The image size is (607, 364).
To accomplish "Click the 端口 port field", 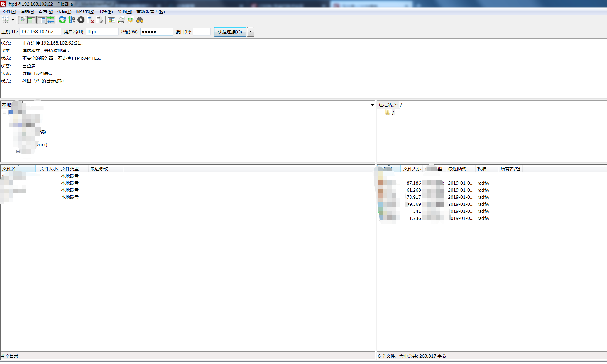I will click(x=202, y=32).
